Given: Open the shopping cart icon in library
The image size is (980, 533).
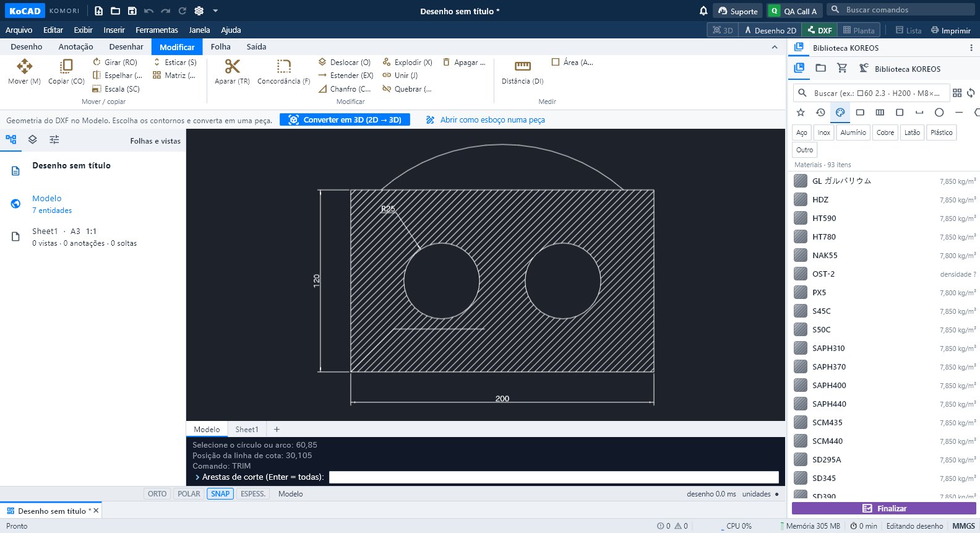Looking at the screenshot, I should click(x=842, y=68).
